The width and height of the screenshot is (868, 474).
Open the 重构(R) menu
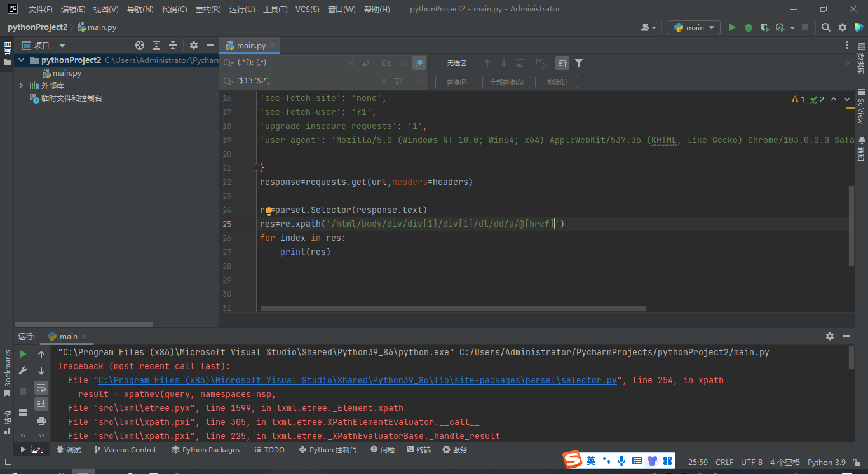(208, 10)
